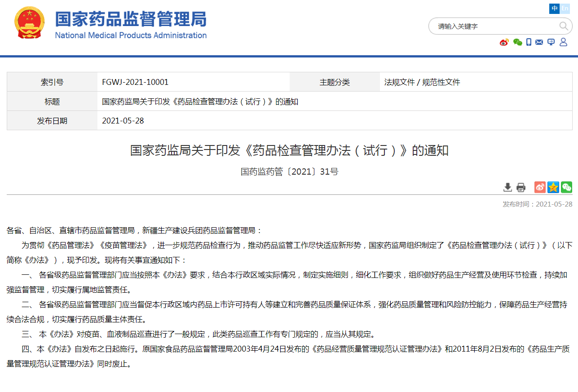Viewport: 578px width, 392px height.
Task: Click document number 国药监药管〔2021〕31号
Action: [x=289, y=172]
